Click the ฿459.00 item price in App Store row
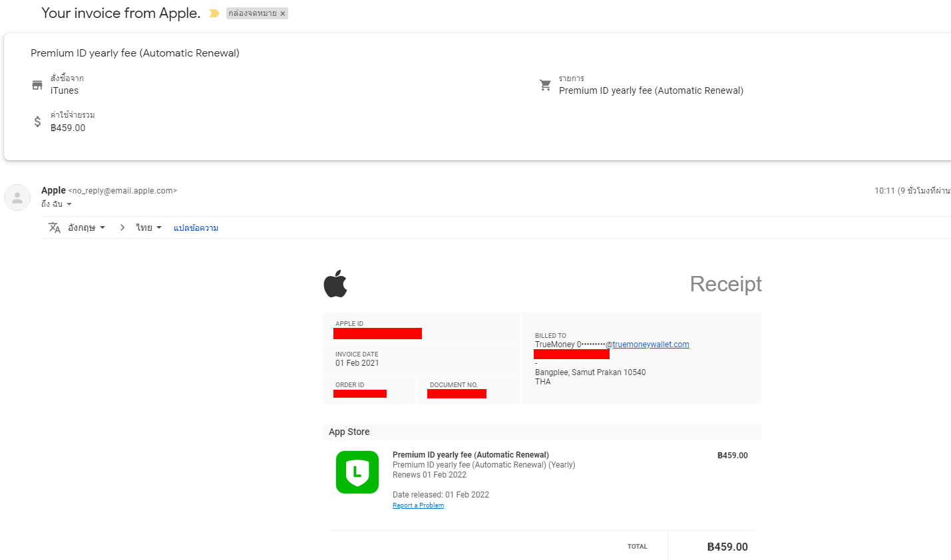The image size is (951, 560). (x=732, y=456)
